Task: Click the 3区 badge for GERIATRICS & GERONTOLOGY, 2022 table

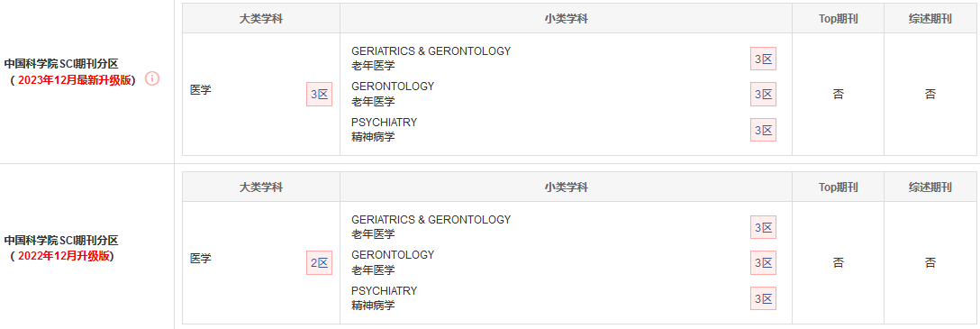Action: pos(763,228)
